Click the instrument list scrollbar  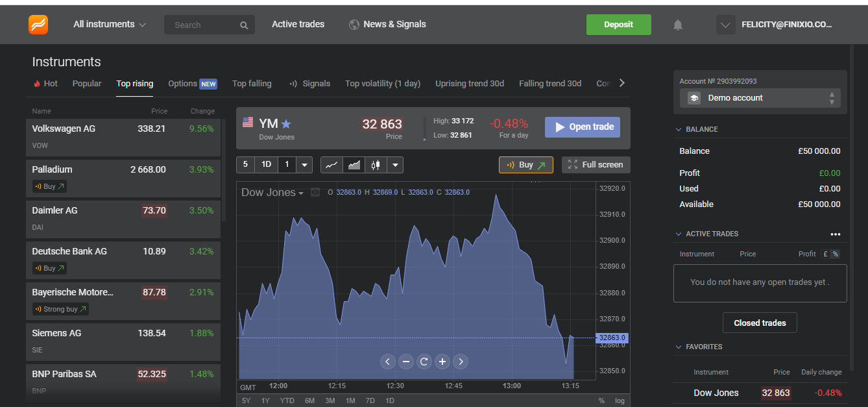click(x=224, y=170)
